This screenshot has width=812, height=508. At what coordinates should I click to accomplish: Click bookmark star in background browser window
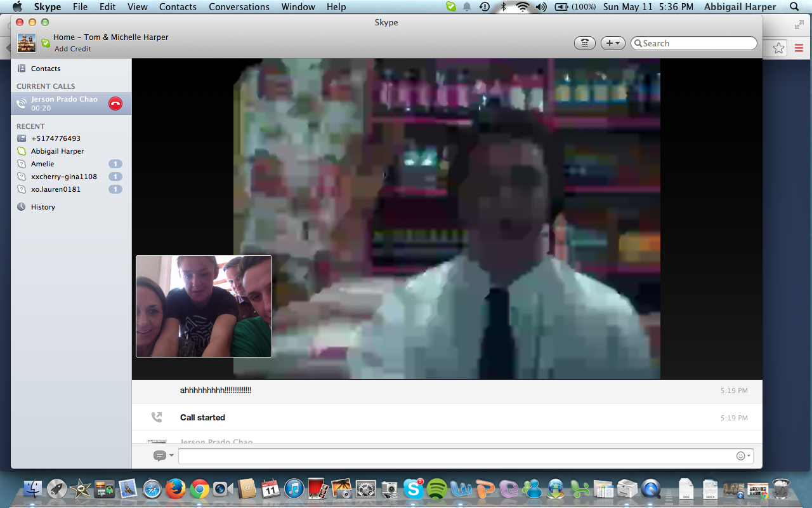pyautogui.click(x=779, y=48)
